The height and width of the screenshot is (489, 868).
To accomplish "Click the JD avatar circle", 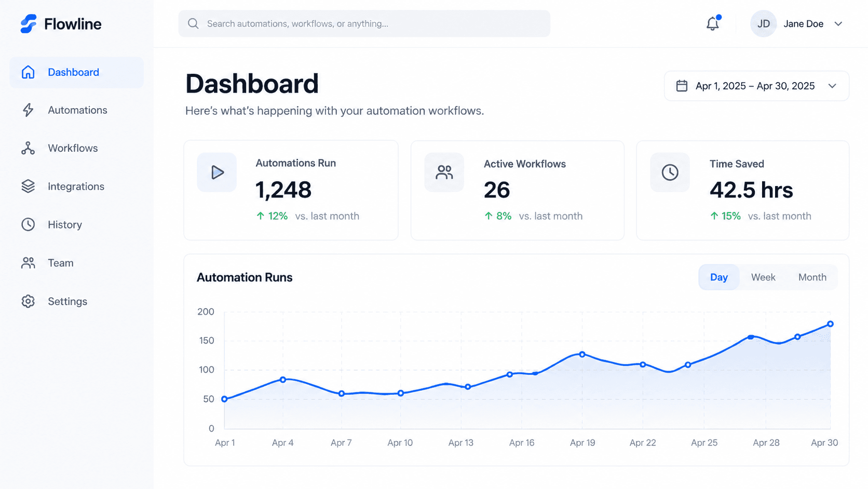I will 763,23.
